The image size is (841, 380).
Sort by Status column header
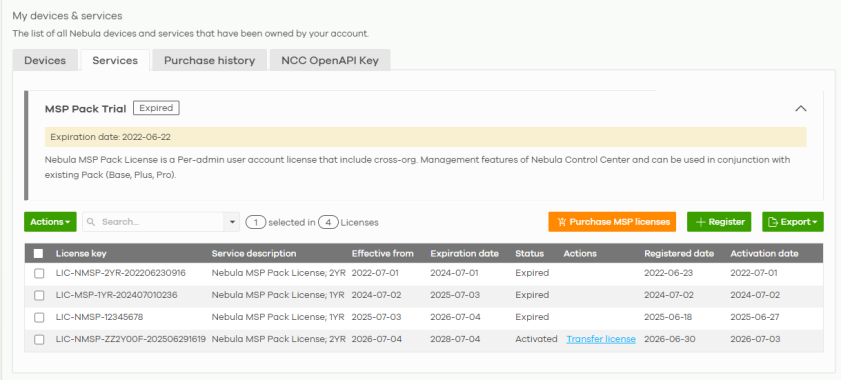pyautogui.click(x=529, y=253)
